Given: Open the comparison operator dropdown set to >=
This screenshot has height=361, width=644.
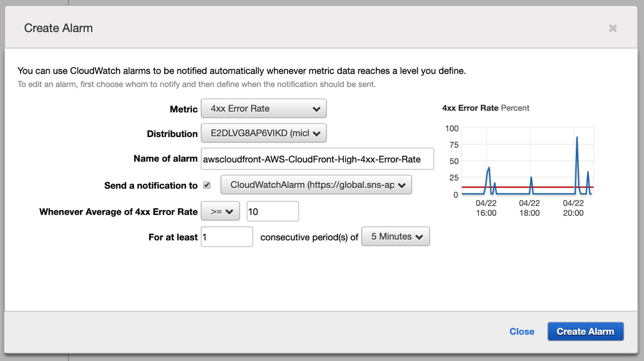Looking at the screenshot, I should pyautogui.click(x=220, y=211).
